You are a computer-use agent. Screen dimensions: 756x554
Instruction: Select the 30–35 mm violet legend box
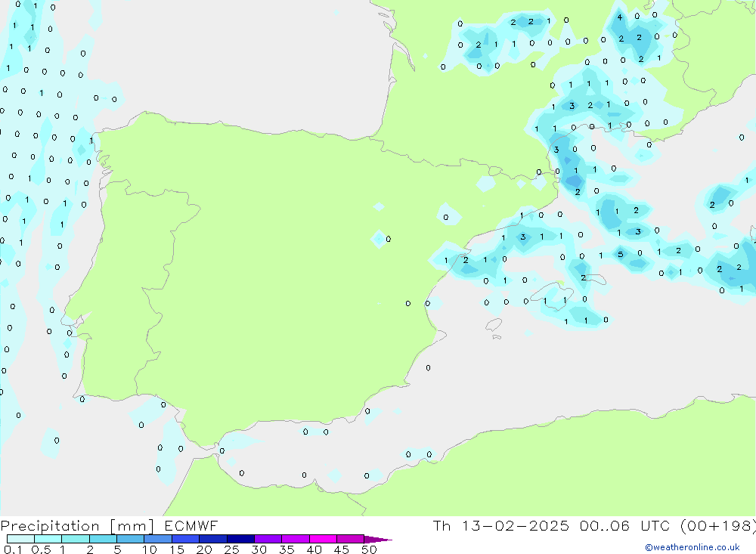click(268, 539)
